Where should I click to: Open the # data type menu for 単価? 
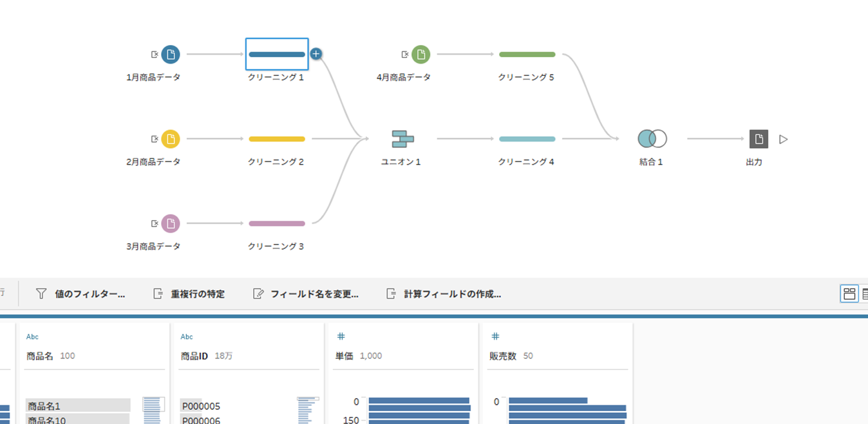[341, 336]
